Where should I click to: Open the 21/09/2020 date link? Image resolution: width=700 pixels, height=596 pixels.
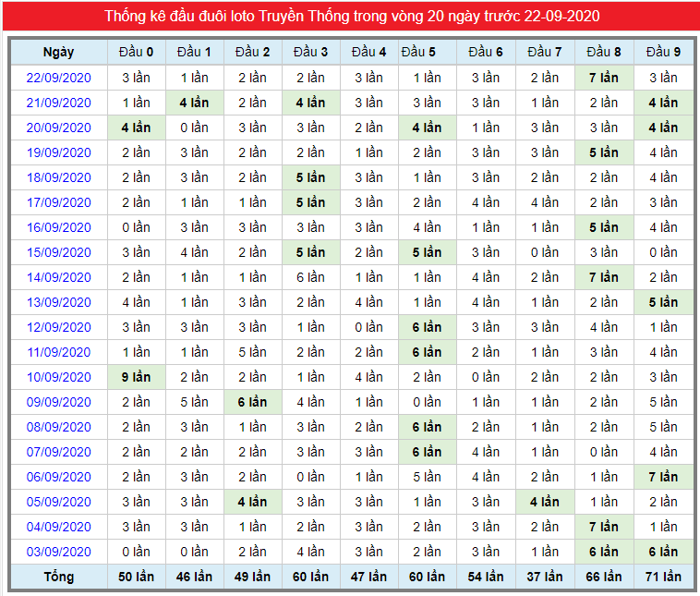pyautogui.click(x=58, y=103)
